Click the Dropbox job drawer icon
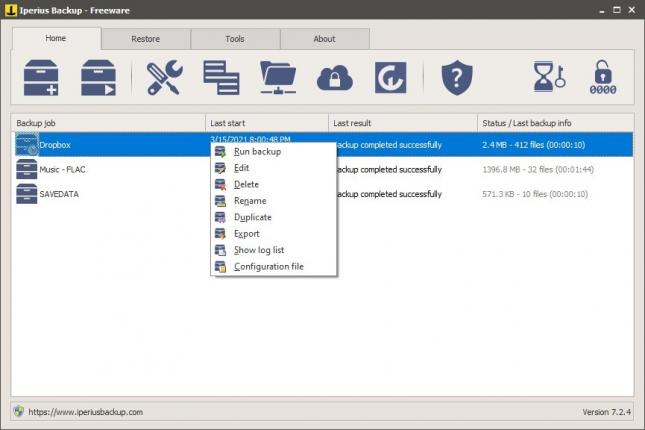645x430 pixels. [x=27, y=144]
